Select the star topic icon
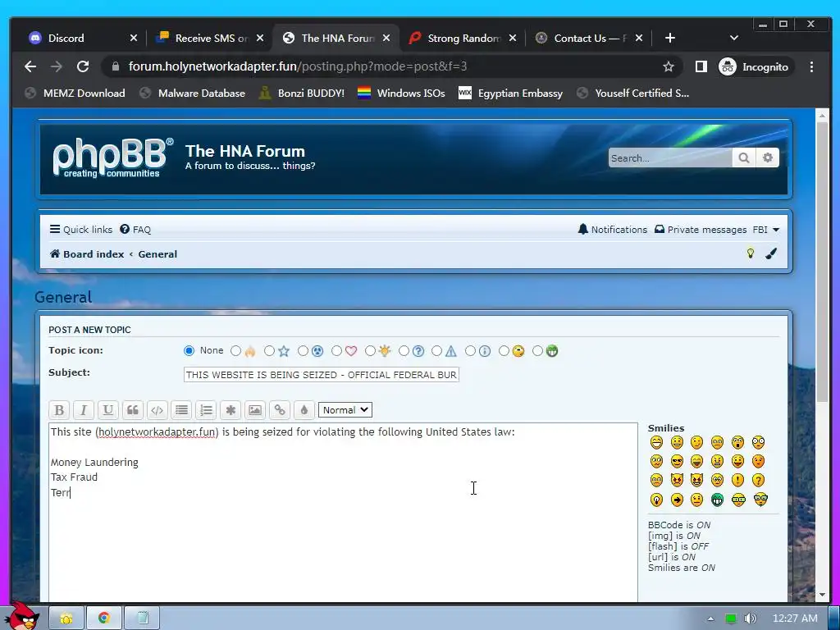 [x=269, y=351]
